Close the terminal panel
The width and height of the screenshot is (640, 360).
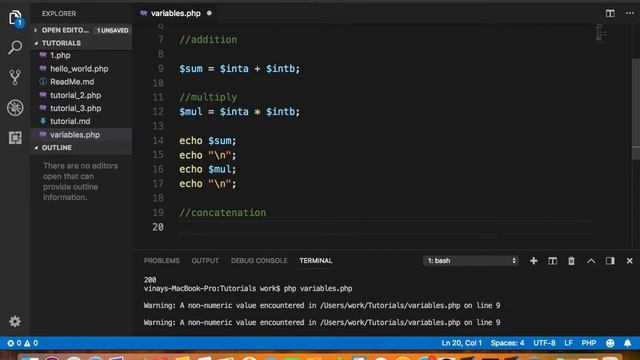(629, 261)
